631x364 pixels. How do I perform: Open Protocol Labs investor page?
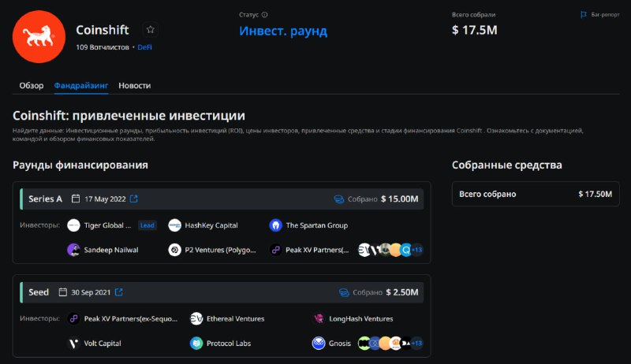[229, 343]
